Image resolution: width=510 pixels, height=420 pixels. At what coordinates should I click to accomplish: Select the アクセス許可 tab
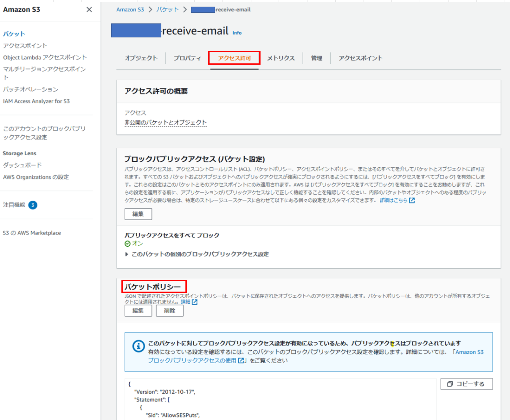pos(234,58)
